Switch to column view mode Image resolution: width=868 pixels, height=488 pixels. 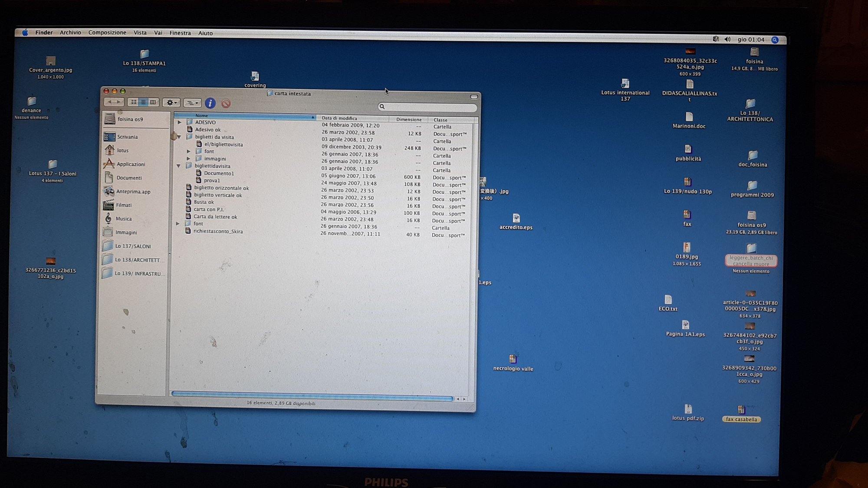coord(153,102)
